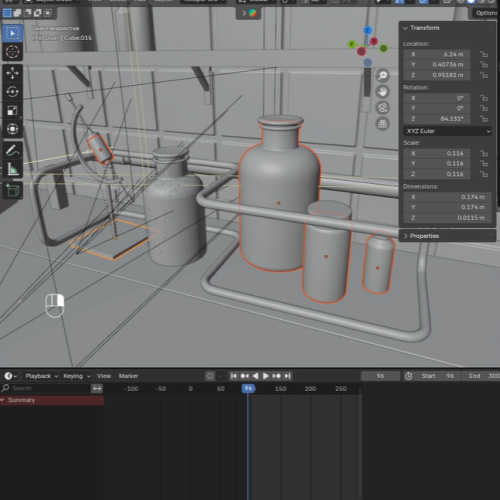Select the 3D Cursor tool
This screenshot has height=500, width=500.
[x=12, y=52]
